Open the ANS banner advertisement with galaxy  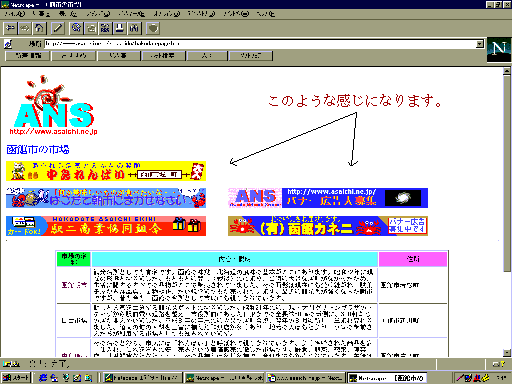pyautogui.click(x=328, y=198)
